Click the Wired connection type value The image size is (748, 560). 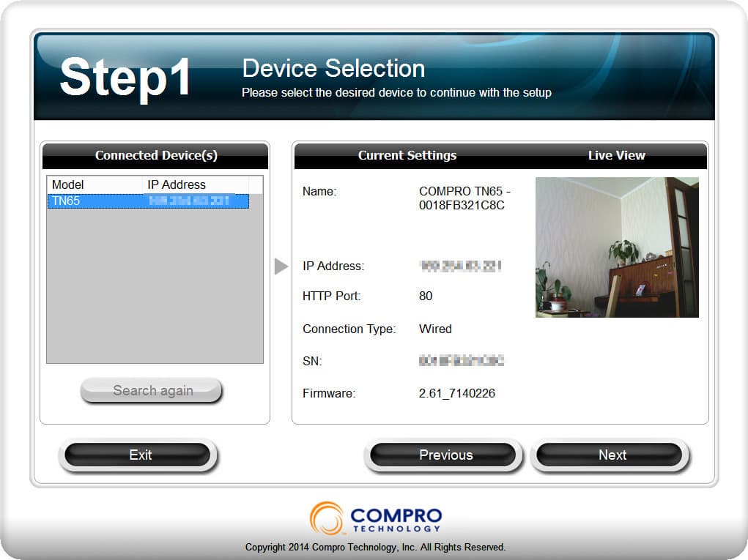[x=435, y=329]
